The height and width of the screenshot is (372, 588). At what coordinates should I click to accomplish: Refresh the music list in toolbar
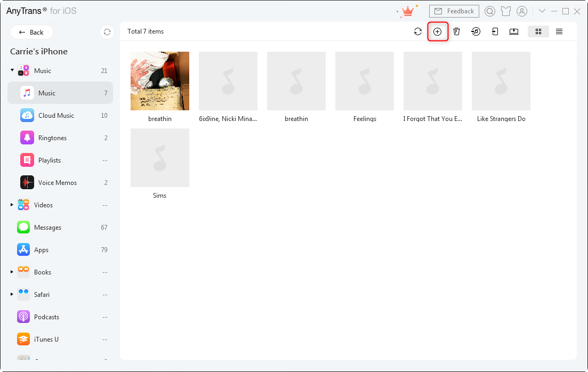pos(418,31)
